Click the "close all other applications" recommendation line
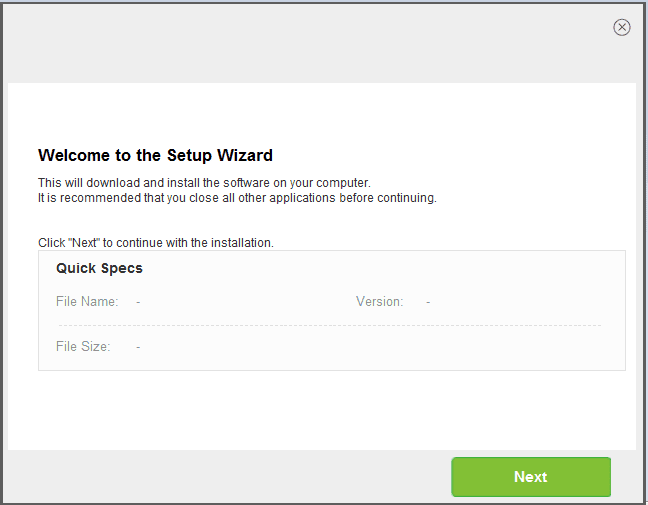Image resolution: width=648 pixels, height=505 pixels. (x=237, y=198)
